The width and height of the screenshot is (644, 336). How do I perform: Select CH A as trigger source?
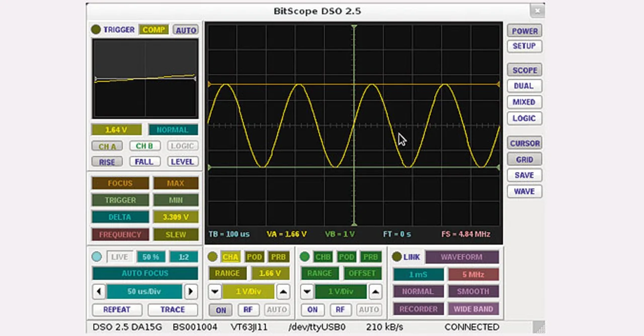click(x=107, y=146)
